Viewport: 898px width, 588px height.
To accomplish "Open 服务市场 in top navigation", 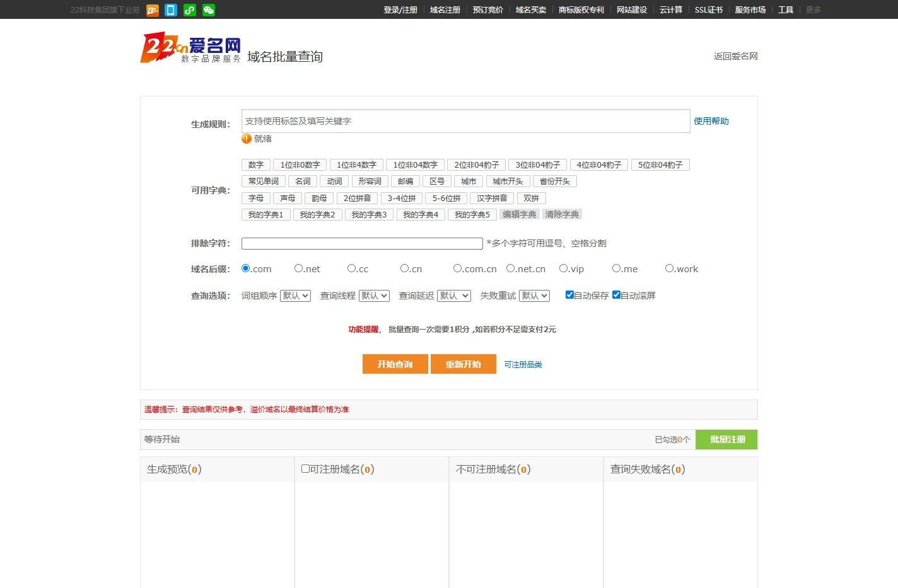I will (x=750, y=10).
